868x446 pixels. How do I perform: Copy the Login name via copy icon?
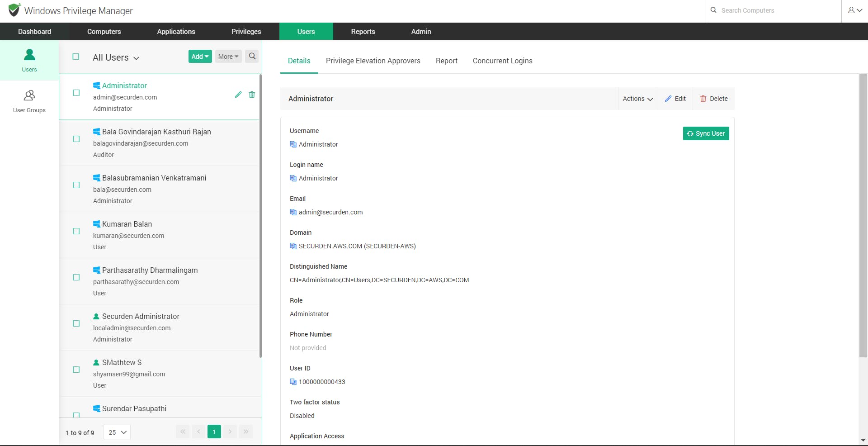click(x=293, y=178)
